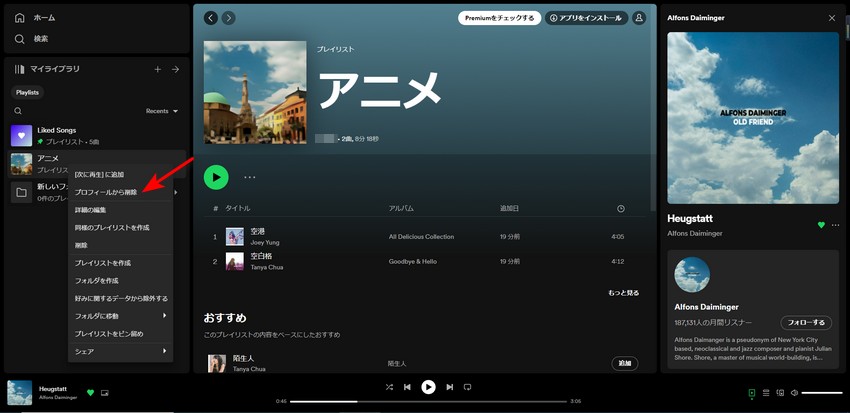
Task: Open connect to a device icon
Action: click(x=780, y=393)
